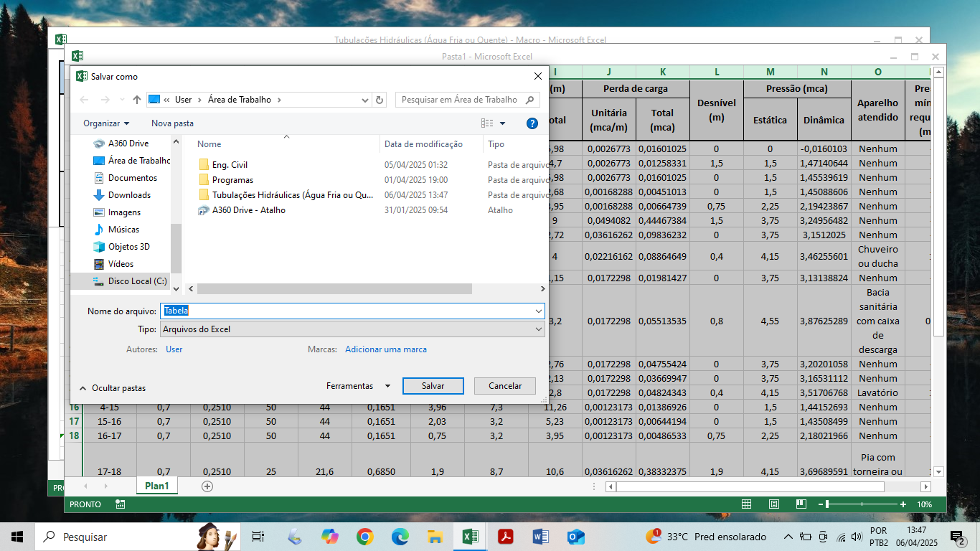980x551 pixels.
Task: Select the Plan1 sheet tab
Action: click(x=156, y=486)
